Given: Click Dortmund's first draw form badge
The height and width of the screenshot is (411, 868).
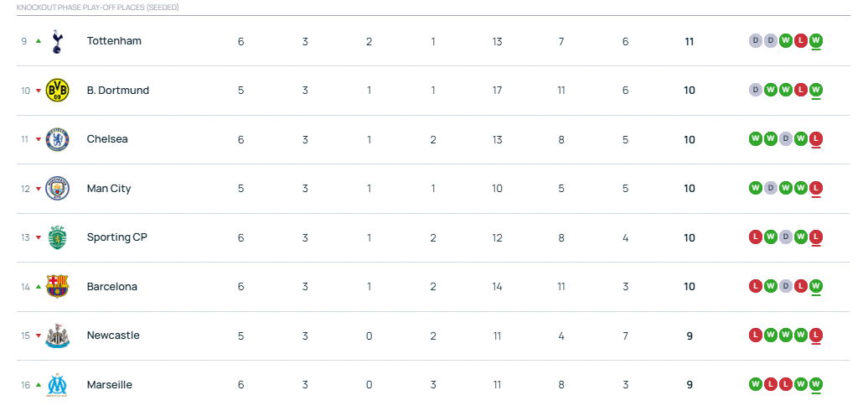Looking at the screenshot, I should (x=755, y=90).
